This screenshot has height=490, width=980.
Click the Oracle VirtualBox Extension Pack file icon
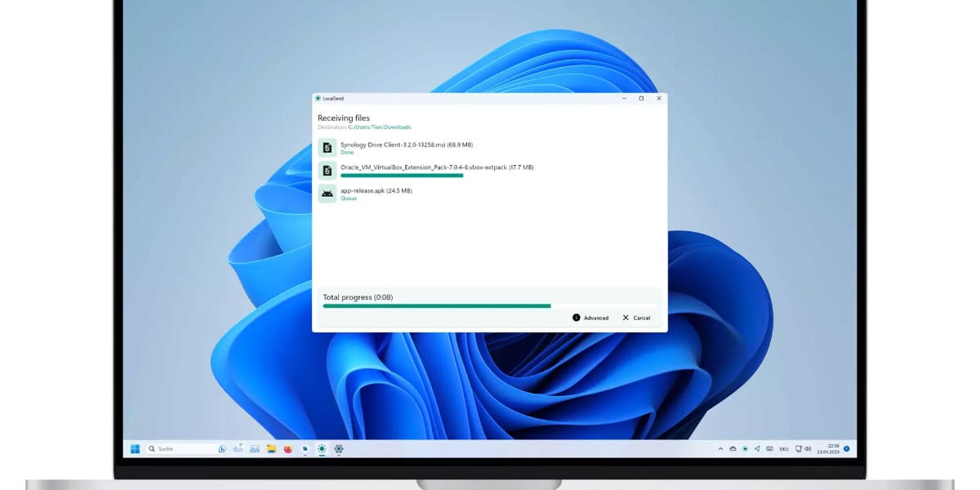(x=327, y=171)
